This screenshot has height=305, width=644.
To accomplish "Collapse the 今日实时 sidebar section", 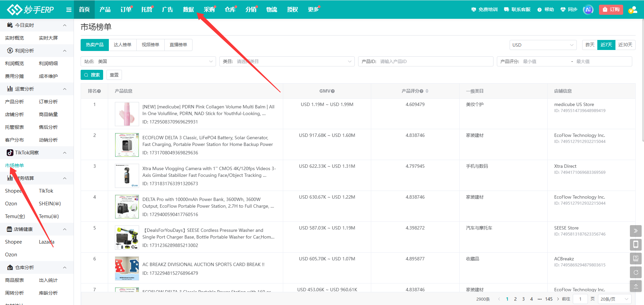I will tap(65, 25).
